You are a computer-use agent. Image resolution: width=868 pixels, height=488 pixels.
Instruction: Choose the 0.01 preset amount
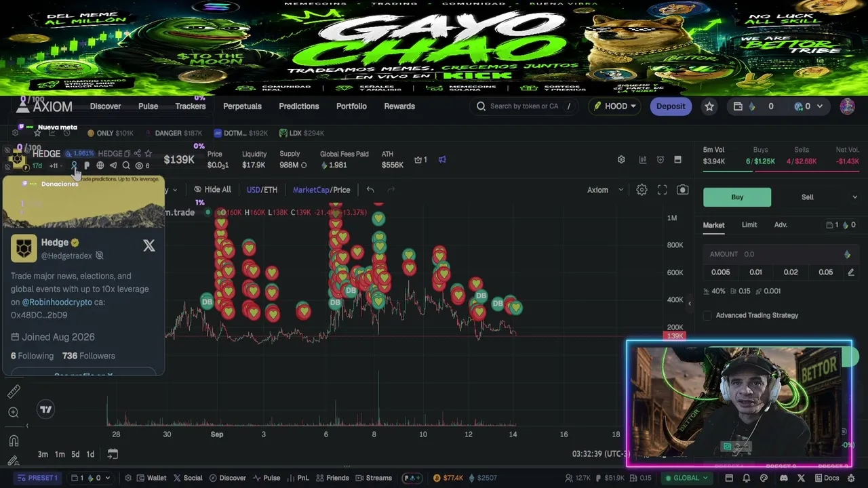[755, 272]
